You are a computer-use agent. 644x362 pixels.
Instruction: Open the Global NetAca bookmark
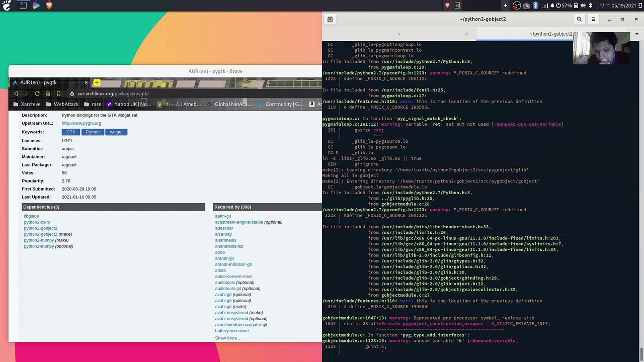229,104
